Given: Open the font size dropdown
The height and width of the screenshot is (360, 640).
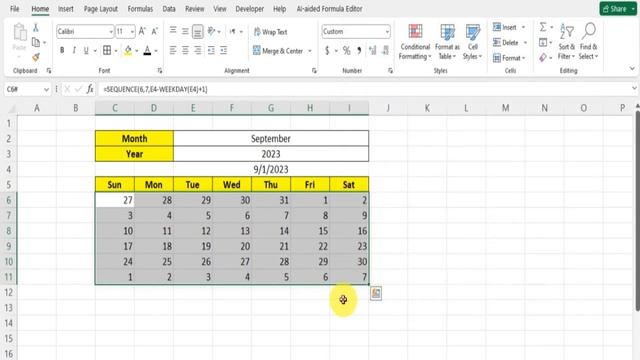Looking at the screenshot, I should [132, 31].
